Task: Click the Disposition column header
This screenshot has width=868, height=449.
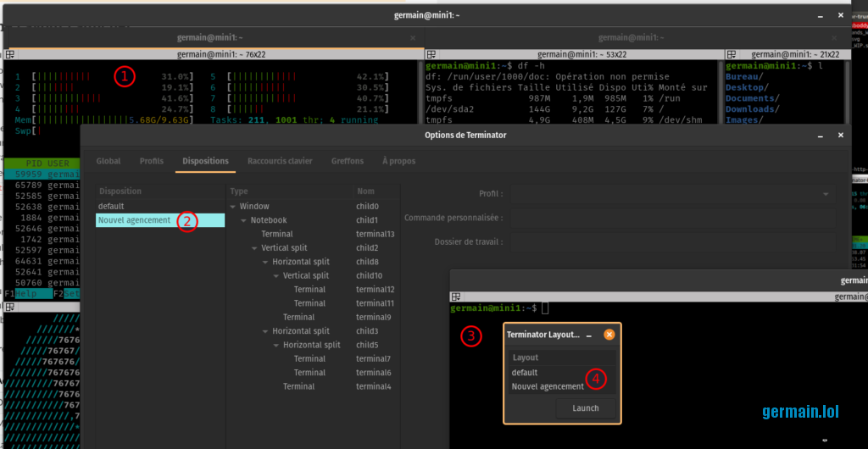Action: pos(160,191)
